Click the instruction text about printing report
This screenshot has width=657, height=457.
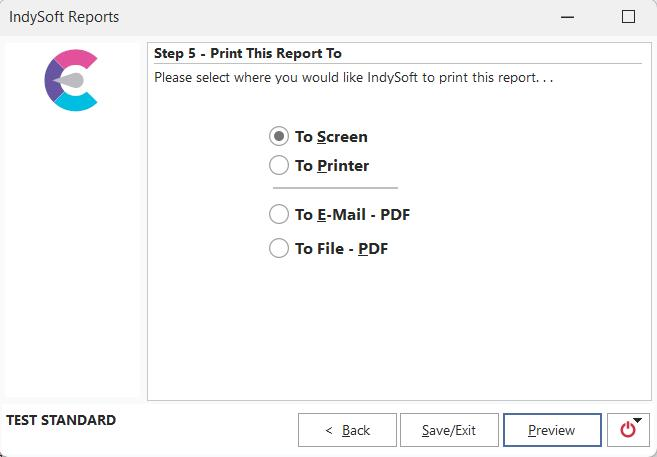pos(353,77)
